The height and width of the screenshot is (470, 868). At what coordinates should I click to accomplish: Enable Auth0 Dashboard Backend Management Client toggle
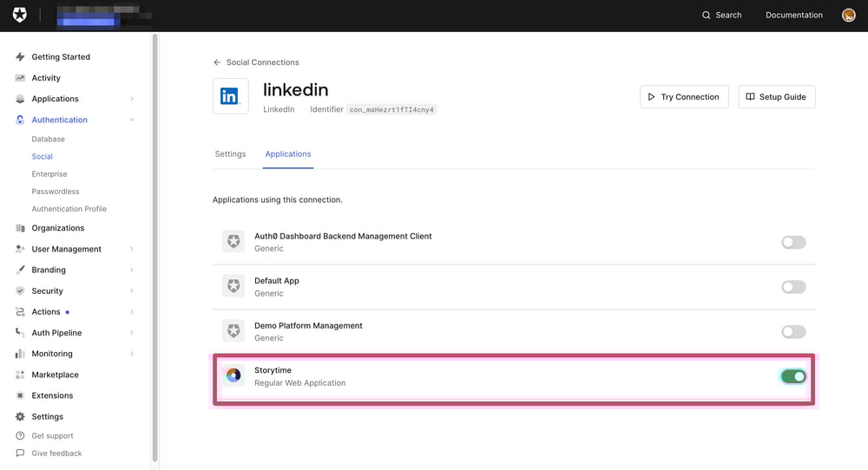tap(793, 242)
